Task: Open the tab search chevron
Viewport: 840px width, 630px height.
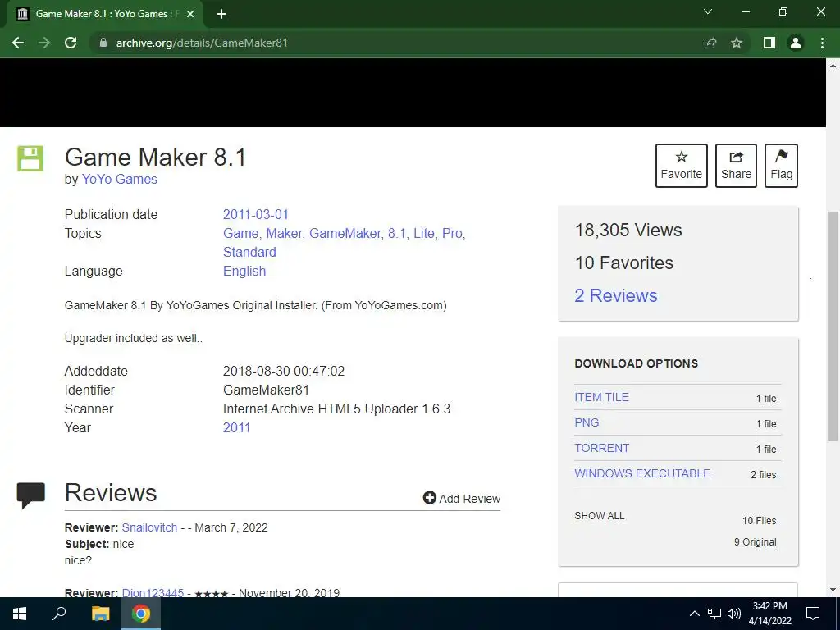Action: click(708, 11)
